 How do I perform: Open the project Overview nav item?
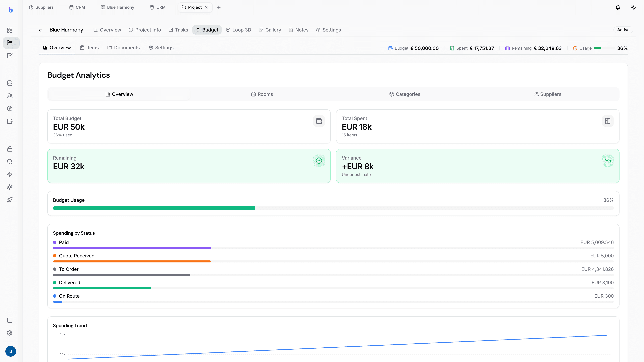(x=107, y=30)
